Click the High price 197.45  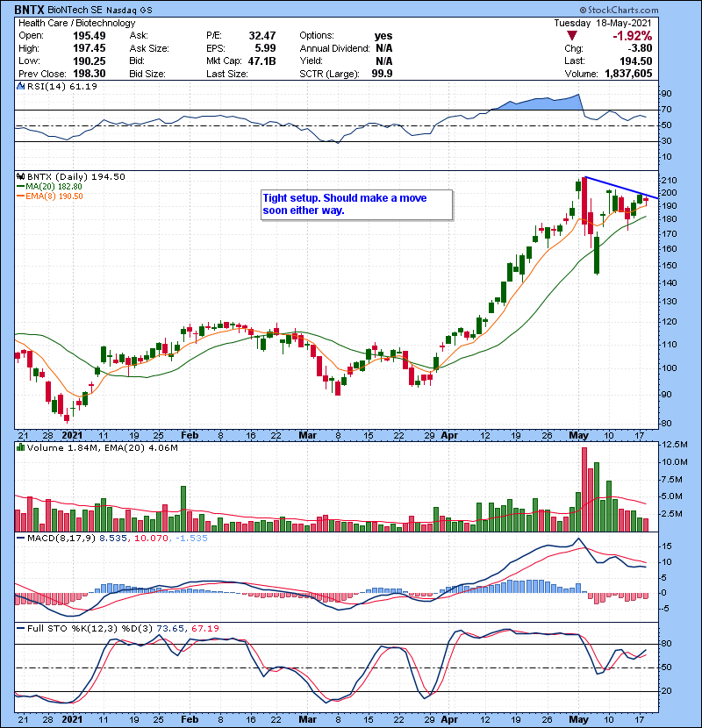tap(90, 48)
